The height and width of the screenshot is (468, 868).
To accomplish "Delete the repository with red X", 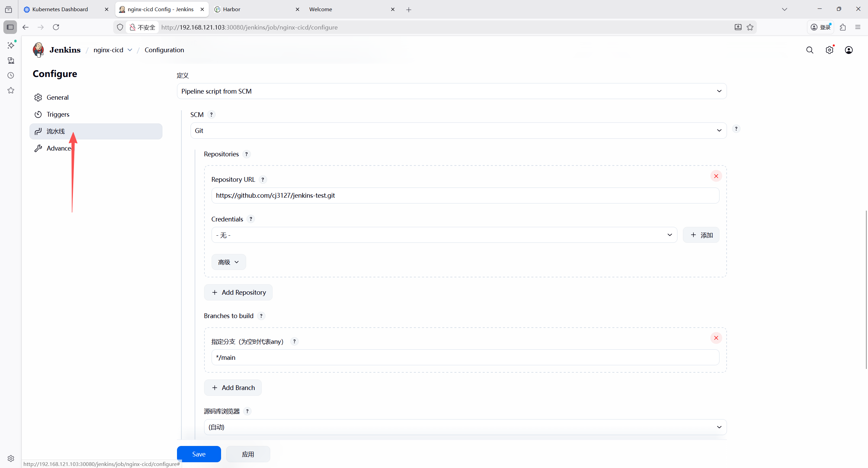I will click(716, 176).
